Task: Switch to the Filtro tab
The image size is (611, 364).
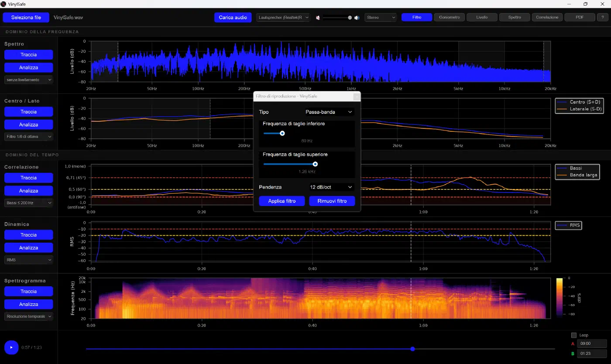Action: (417, 17)
